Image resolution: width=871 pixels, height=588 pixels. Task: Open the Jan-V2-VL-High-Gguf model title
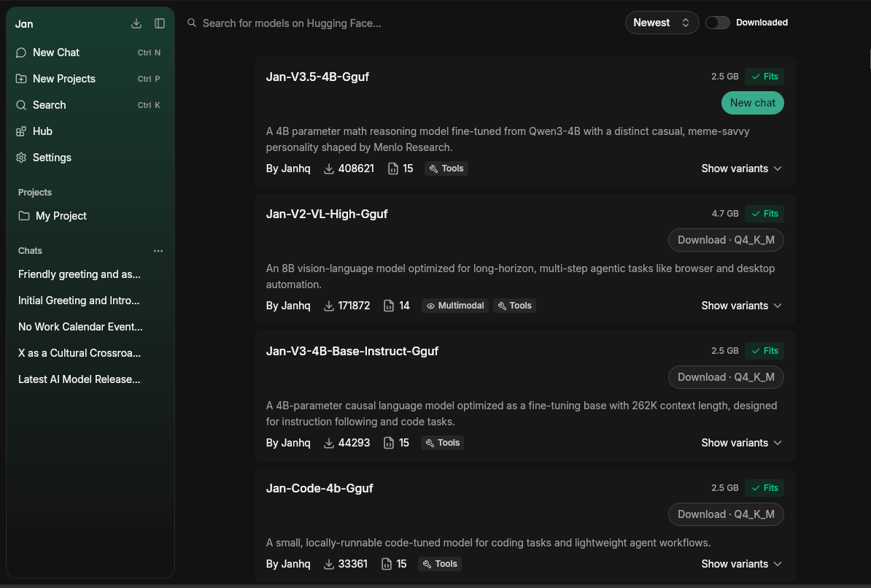(327, 214)
